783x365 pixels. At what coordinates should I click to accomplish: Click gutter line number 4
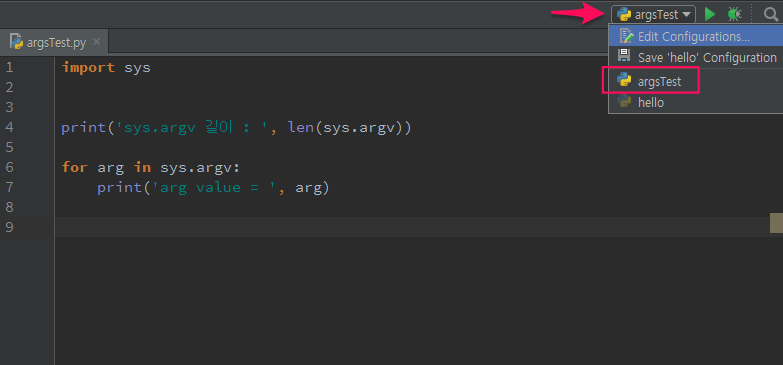[x=9, y=127]
